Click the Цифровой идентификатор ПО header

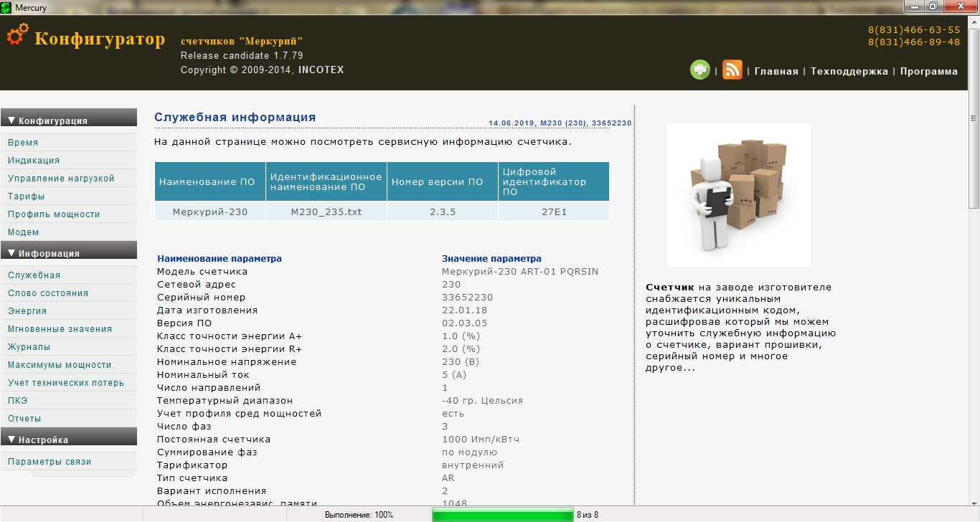coord(554,181)
